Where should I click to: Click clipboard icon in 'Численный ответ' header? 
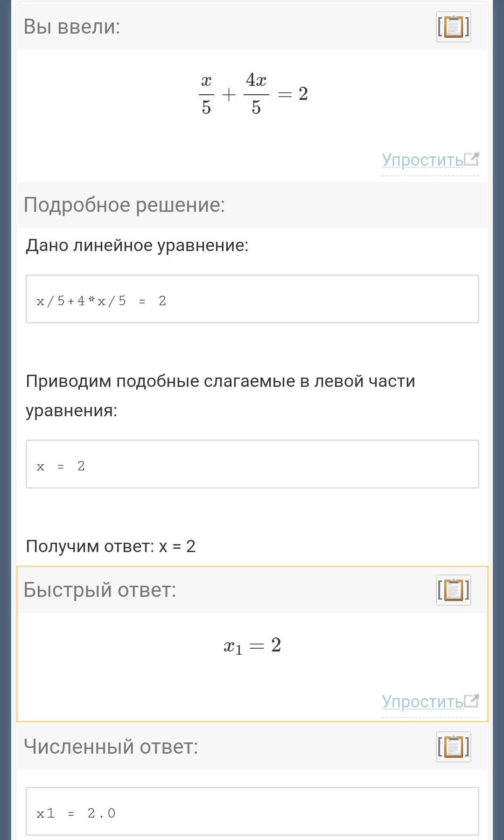[x=453, y=747]
